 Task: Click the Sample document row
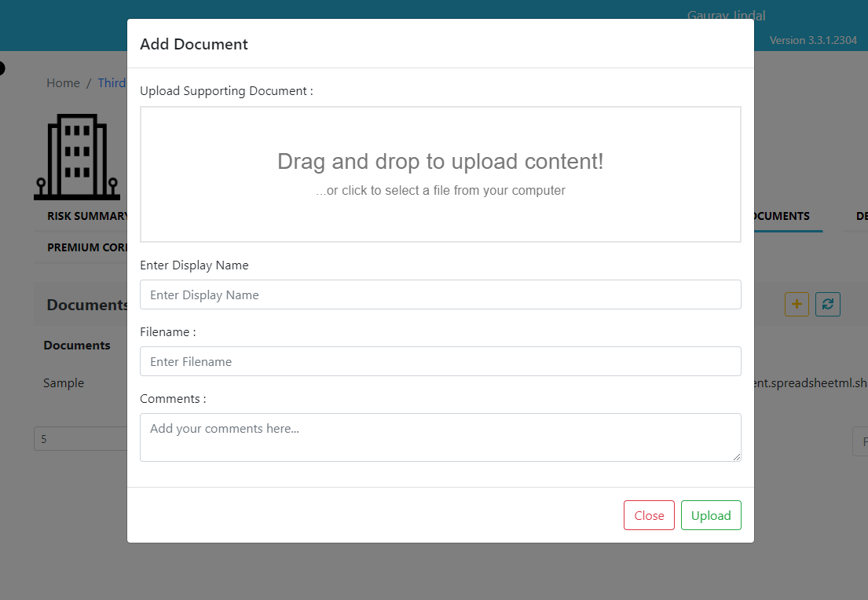64,383
